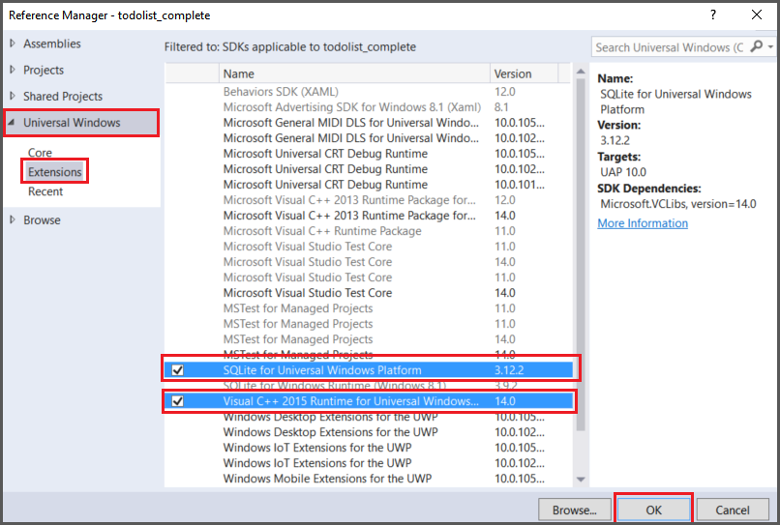The image size is (780, 525).
Task: Expand the Assemblies tree node
Action: tap(12, 43)
